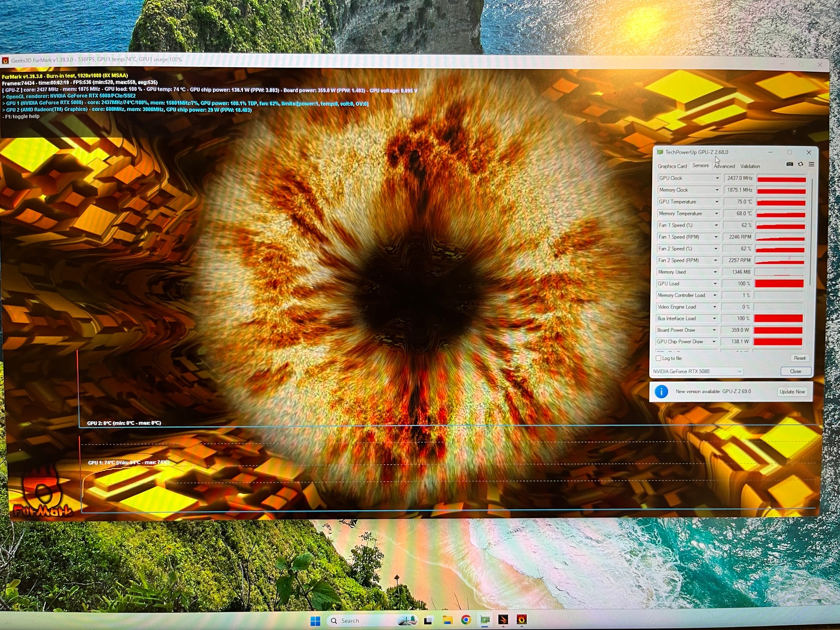Click the GPU-Z refresh icon
840x630 pixels.
(800, 164)
